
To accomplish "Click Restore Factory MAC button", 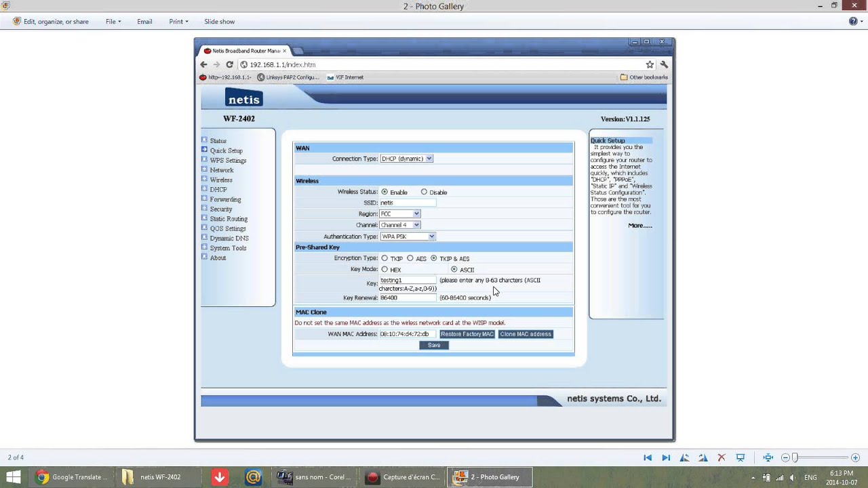I will point(467,334).
